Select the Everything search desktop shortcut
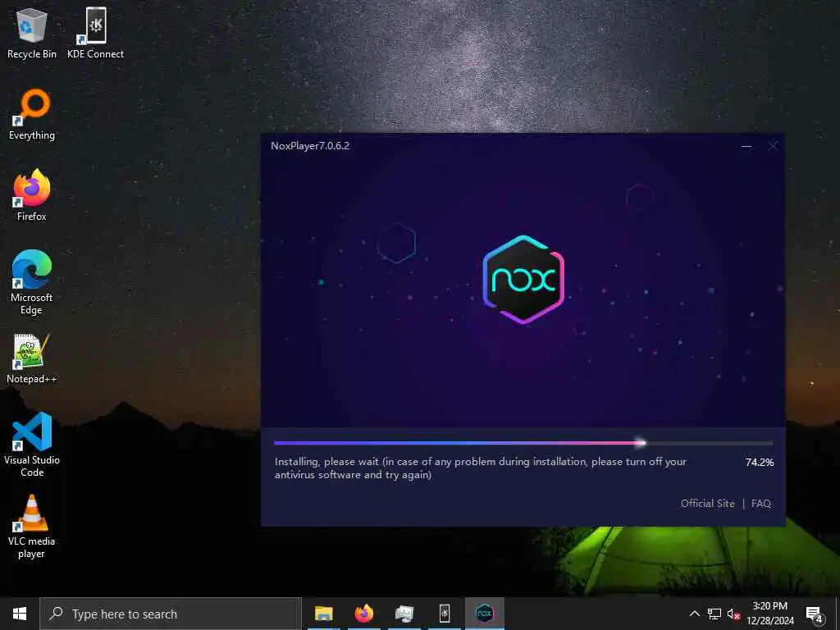840x630 pixels. pyautogui.click(x=32, y=115)
